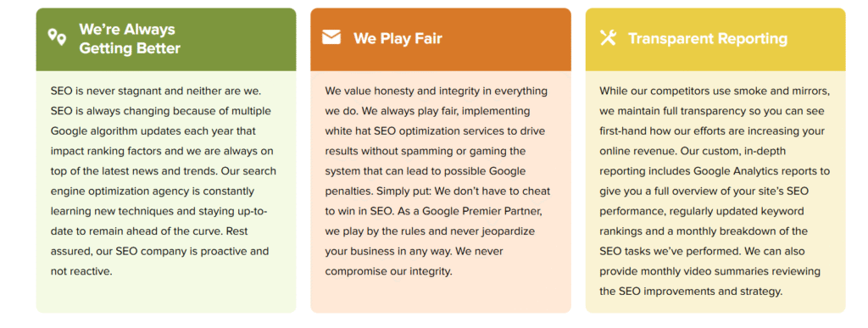The image size is (868, 328).
Task: Click the wrench tools icon on yellow card
Action: (608, 37)
